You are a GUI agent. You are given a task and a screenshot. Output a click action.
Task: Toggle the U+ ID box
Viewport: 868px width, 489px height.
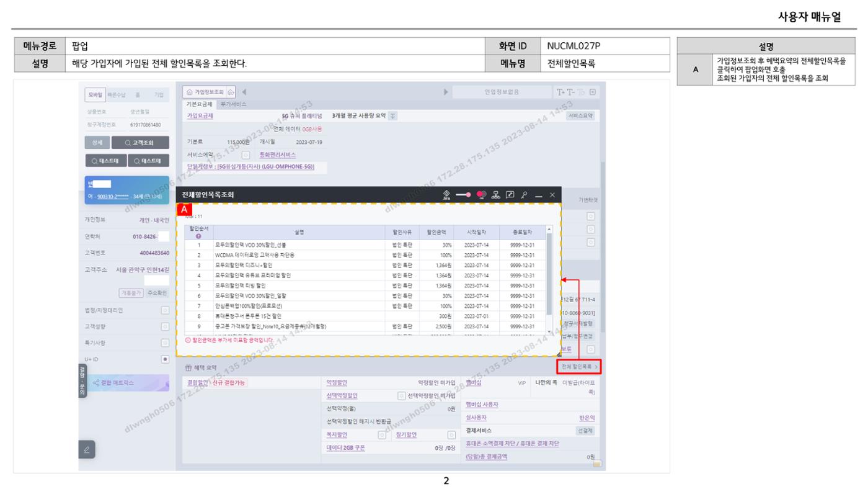(x=165, y=359)
